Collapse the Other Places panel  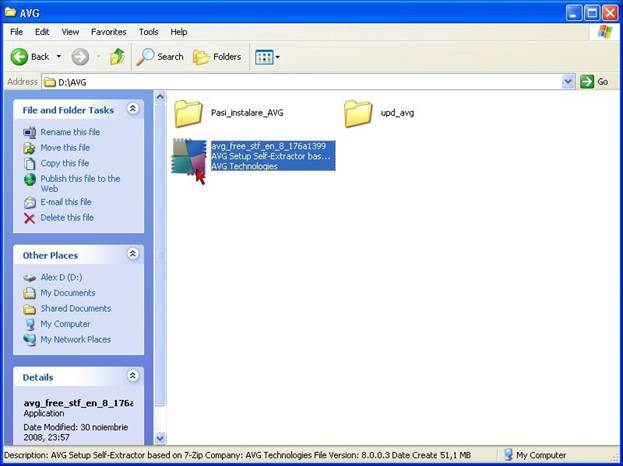[x=133, y=253]
